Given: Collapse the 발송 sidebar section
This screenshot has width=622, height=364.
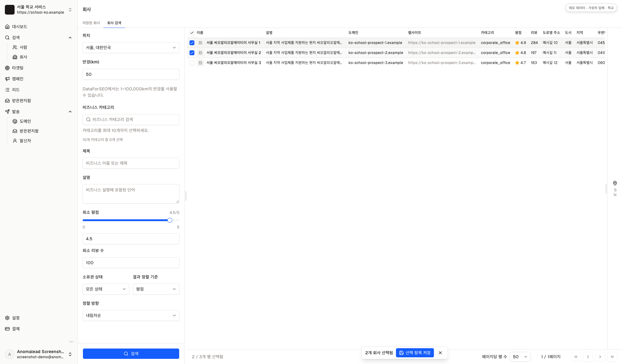Looking at the screenshot, I should [70, 112].
